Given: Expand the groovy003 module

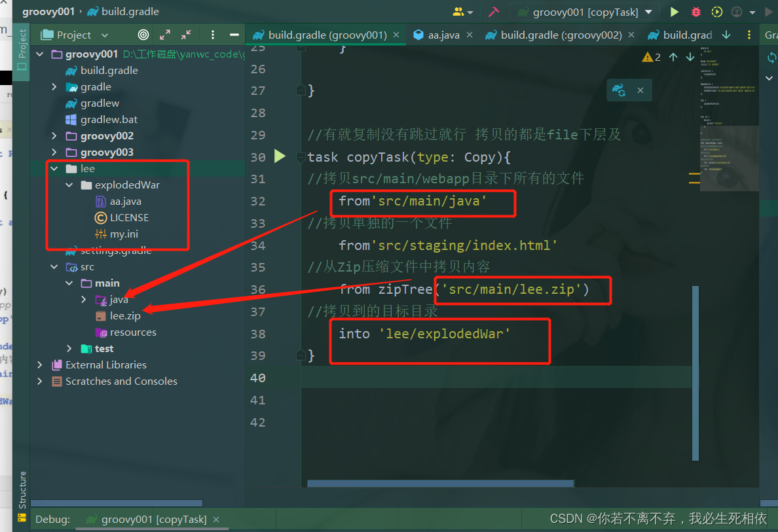Looking at the screenshot, I should (x=54, y=152).
